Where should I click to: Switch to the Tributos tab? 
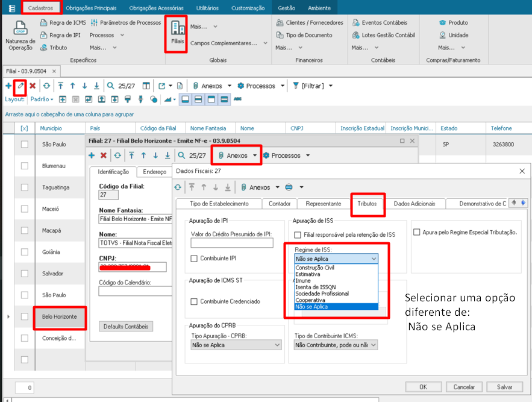(x=367, y=204)
